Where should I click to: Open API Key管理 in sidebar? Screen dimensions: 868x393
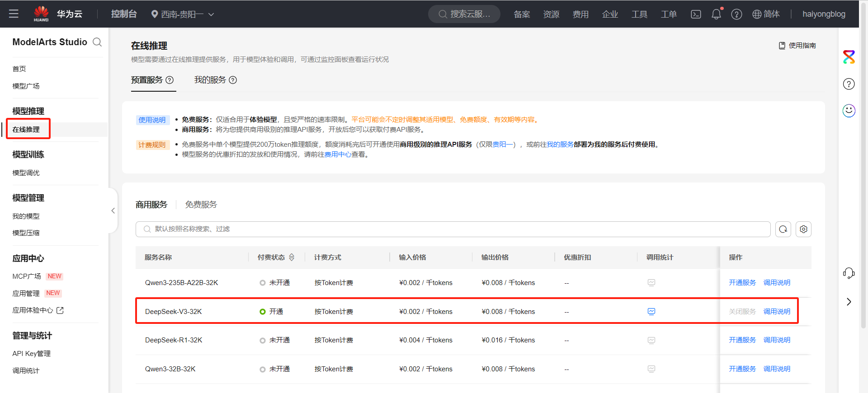pyautogui.click(x=32, y=354)
